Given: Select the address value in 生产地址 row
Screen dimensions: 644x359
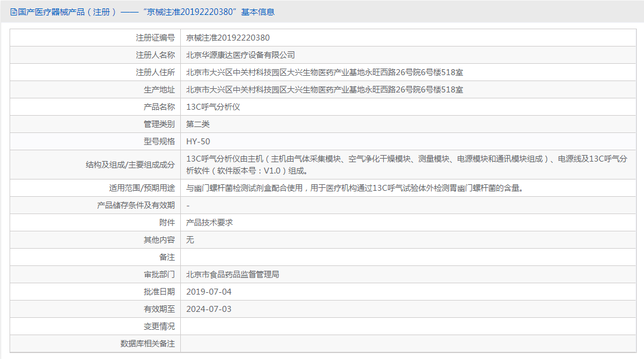Looking at the screenshot, I should pos(325,89).
